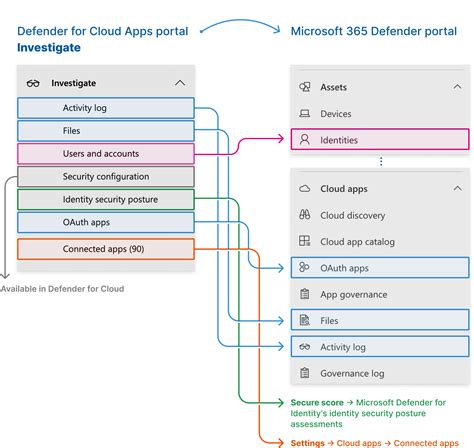This screenshot has height=448, width=474.
Task: Open Cloud app catalog item
Action: point(357,242)
